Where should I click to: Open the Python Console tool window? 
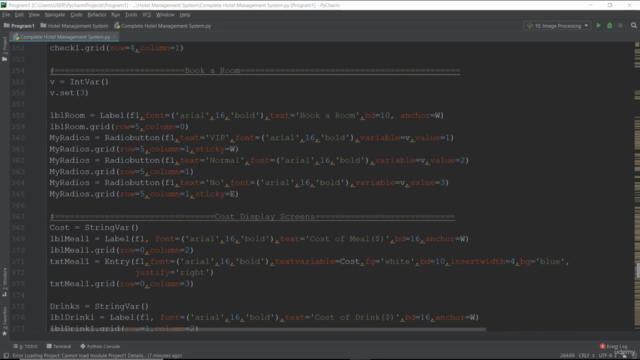[100, 346]
